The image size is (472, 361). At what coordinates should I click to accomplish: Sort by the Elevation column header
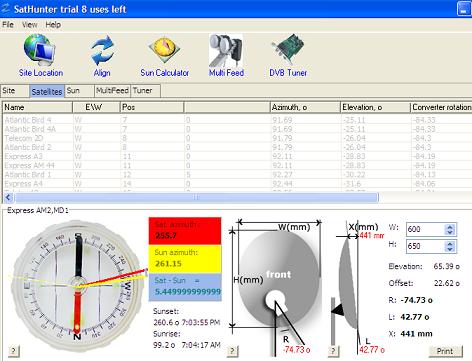[x=375, y=107]
